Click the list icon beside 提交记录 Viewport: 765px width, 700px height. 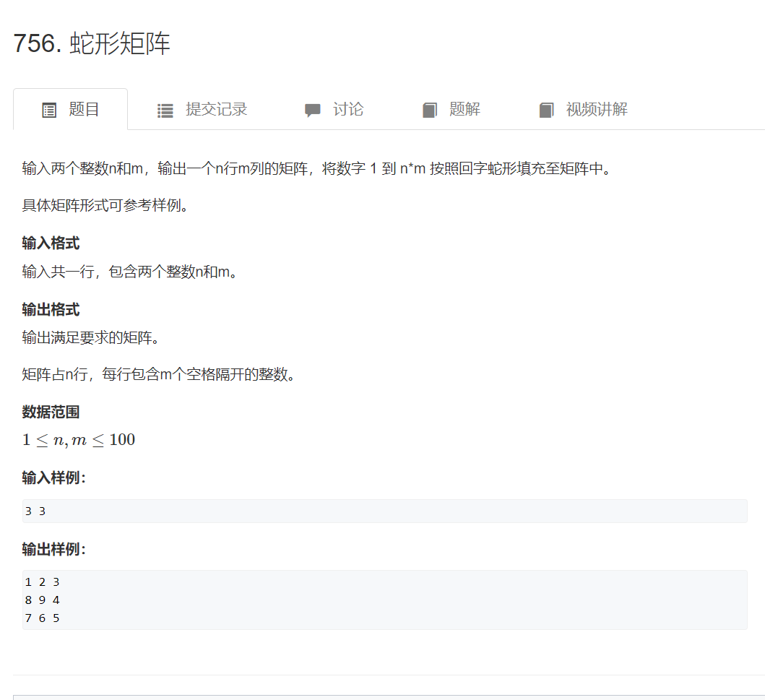tap(165, 109)
